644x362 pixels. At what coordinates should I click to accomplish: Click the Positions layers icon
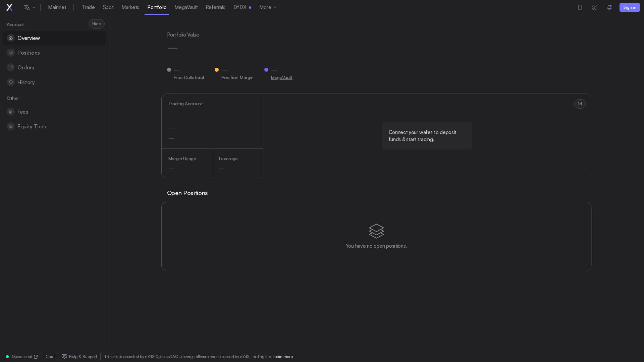tap(11, 53)
